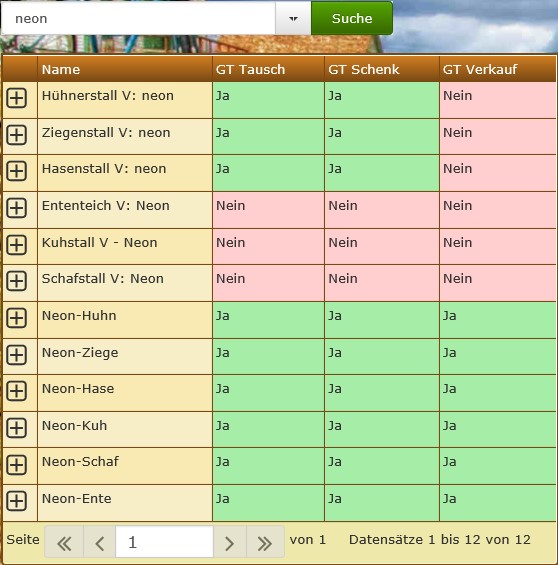558x565 pixels.
Task: Expand the Ententeich V: Neon row
Action: coord(17,208)
